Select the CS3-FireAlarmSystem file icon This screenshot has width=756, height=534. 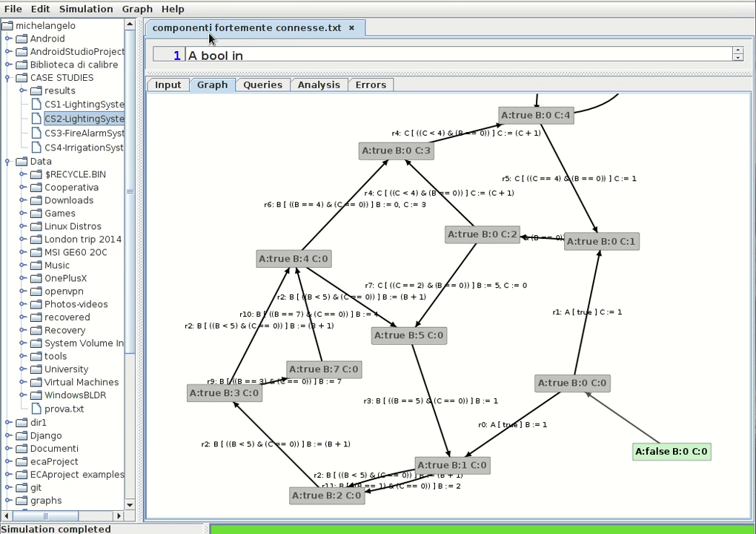click(x=36, y=133)
